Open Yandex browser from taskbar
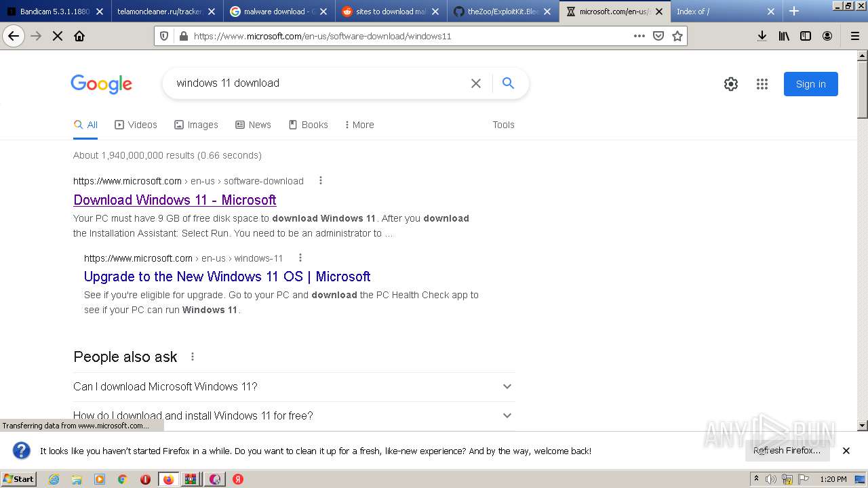Viewport: 868px width, 488px height. 238,479
